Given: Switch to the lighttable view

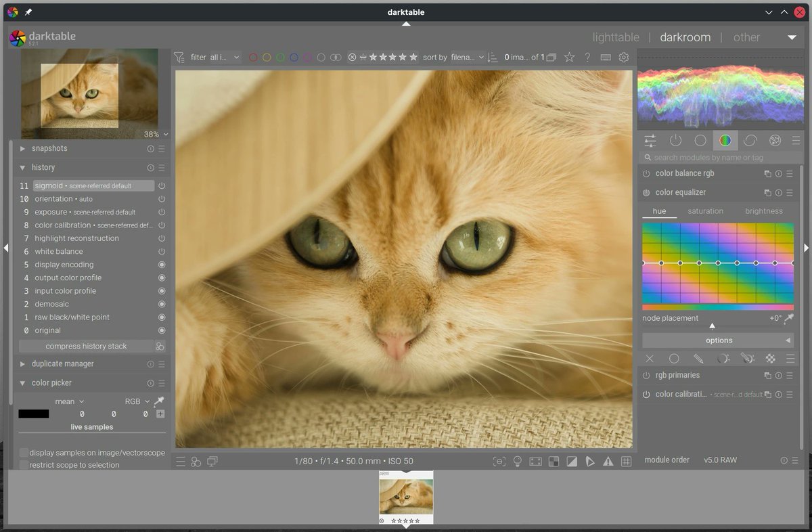Looking at the screenshot, I should pos(615,37).
